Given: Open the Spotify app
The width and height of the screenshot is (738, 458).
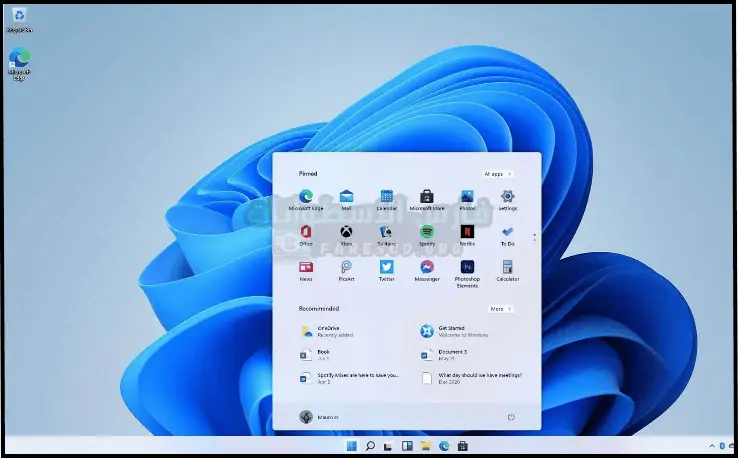Looking at the screenshot, I should (426, 232).
